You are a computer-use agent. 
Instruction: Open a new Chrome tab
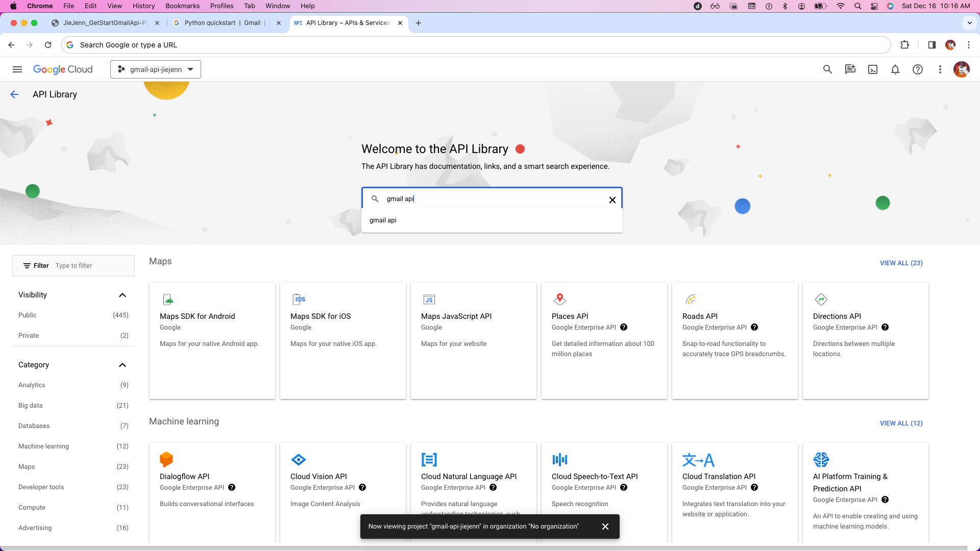[x=419, y=23]
